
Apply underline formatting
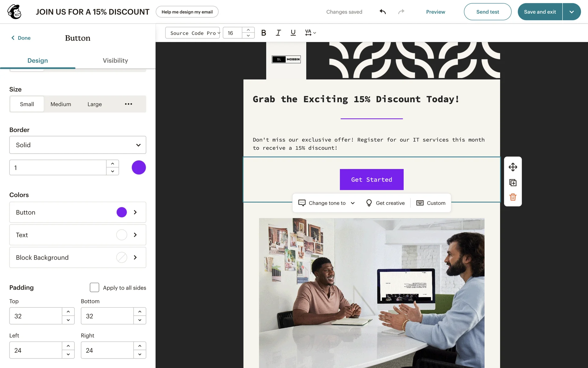(293, 33)
